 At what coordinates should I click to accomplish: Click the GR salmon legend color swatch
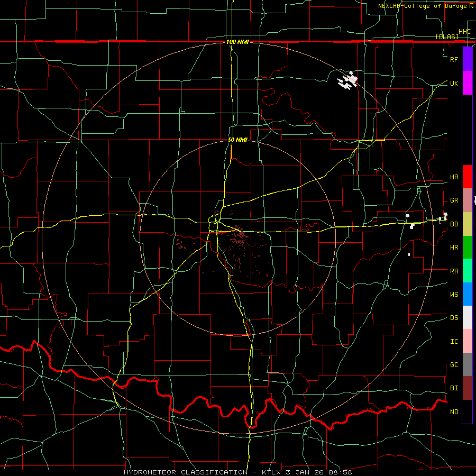[x=467, y=200]
